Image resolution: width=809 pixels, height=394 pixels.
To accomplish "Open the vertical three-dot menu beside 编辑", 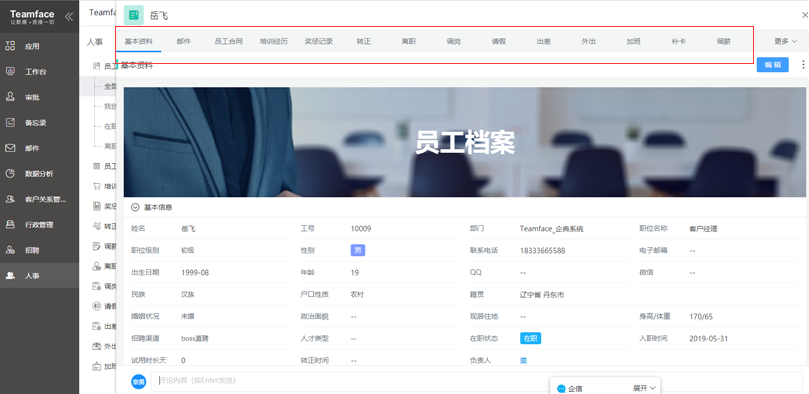I will [803, 64].
